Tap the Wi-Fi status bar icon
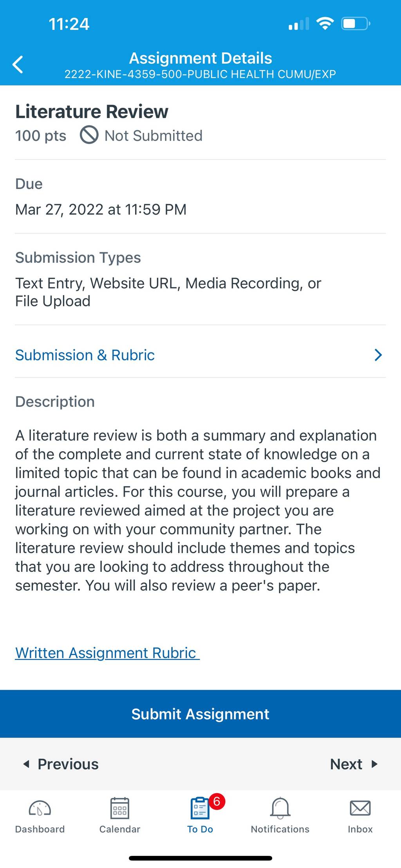The height and width of the screenshot is (868, 401). pyautogui.click(x=325, y=24)
